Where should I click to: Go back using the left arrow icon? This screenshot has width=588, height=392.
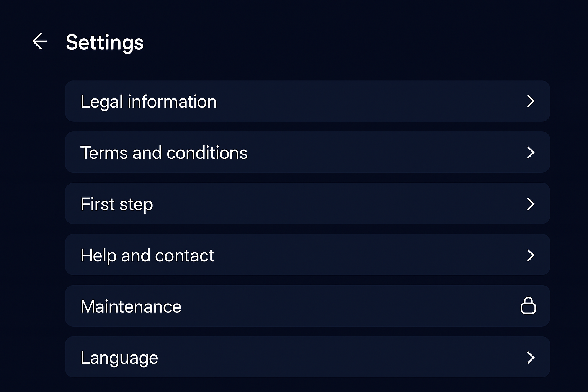click(x=39, y=41)
